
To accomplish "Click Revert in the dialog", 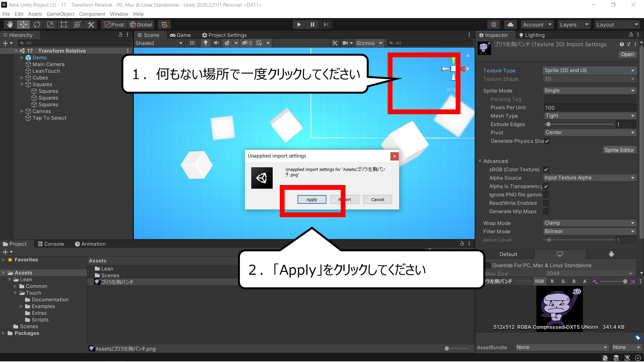I will pyautogui.click(x=345, y=200).
